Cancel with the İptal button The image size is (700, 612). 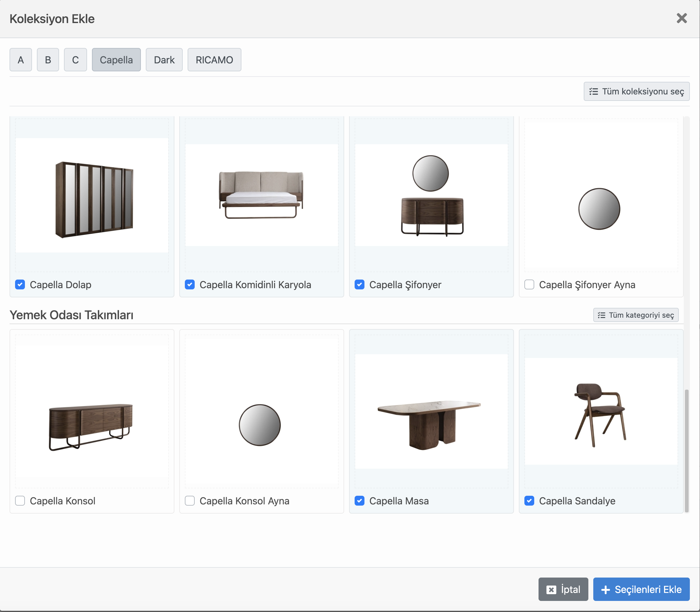click(x=563, y=589)
